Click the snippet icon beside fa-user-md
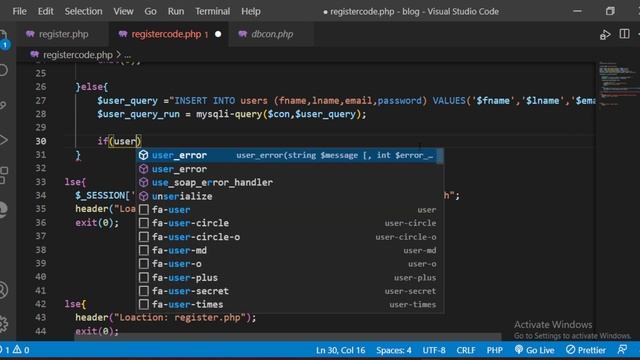The height and width of the screenshot is (360, 640). tap(143, 250)
